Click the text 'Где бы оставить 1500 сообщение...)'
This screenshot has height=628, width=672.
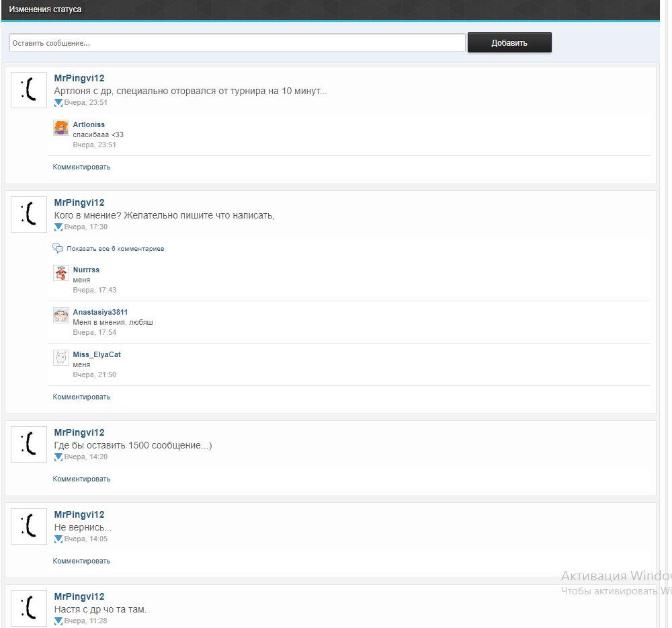coord(133,445)
